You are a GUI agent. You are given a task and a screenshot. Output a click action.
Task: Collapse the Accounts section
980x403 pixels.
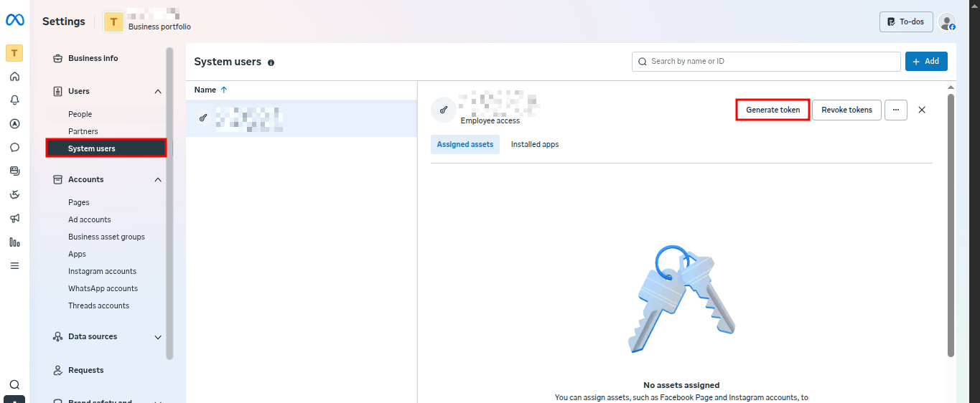158,179
